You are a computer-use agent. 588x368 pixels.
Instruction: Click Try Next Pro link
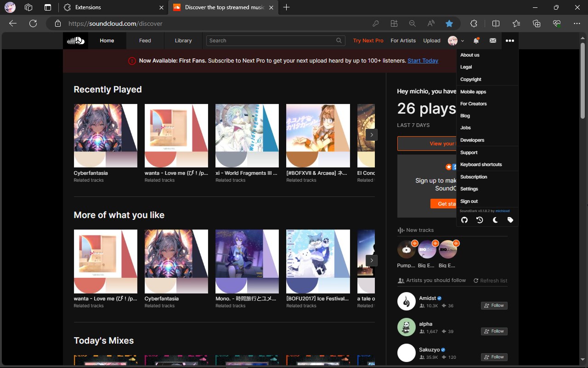tap(368, 40)
